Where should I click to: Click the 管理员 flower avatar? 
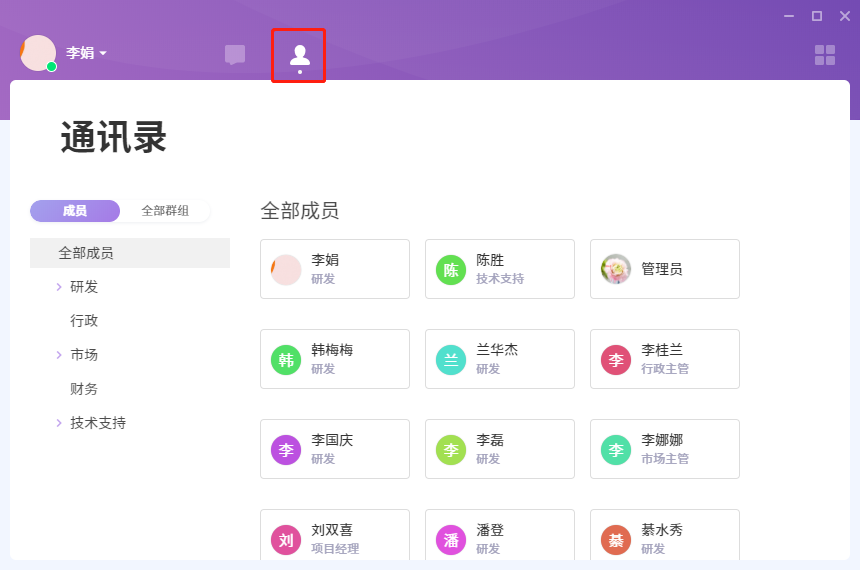pyautogui.click(x=616, y=269)
